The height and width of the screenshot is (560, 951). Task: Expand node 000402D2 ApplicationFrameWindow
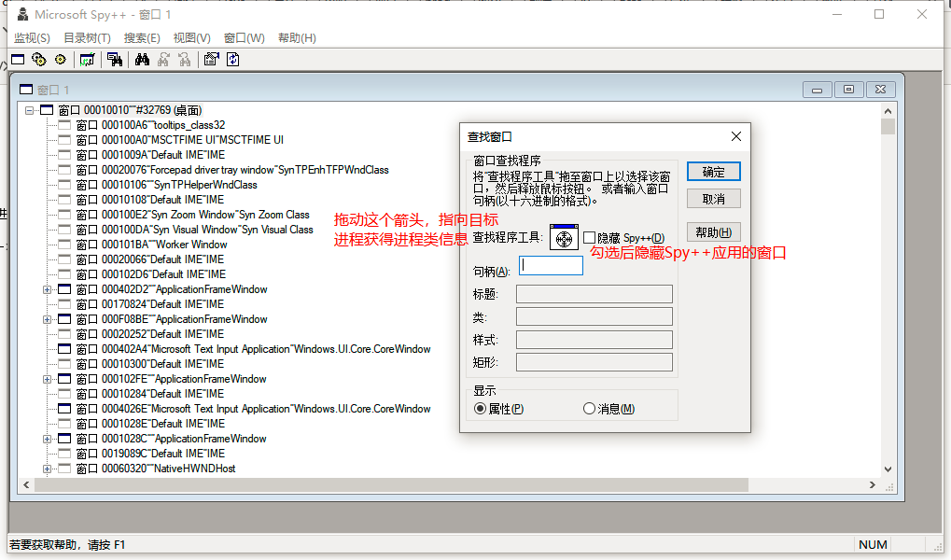(47, 289)
